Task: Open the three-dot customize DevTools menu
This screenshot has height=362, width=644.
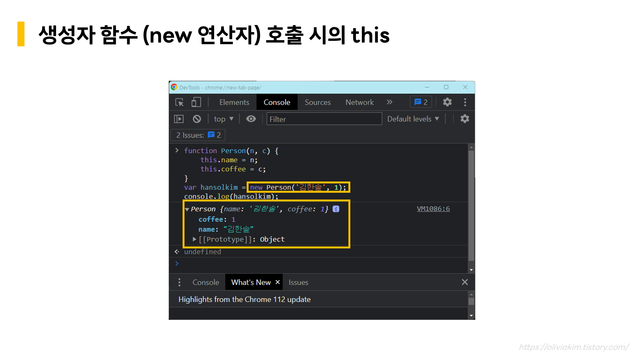Action: pyautogui.click(x=465, y=102)
